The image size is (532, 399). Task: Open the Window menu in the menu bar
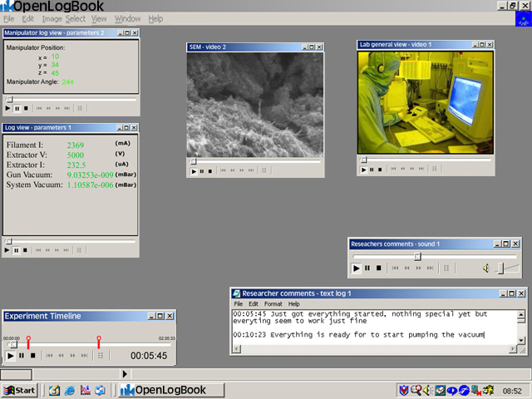coord(127,18)
